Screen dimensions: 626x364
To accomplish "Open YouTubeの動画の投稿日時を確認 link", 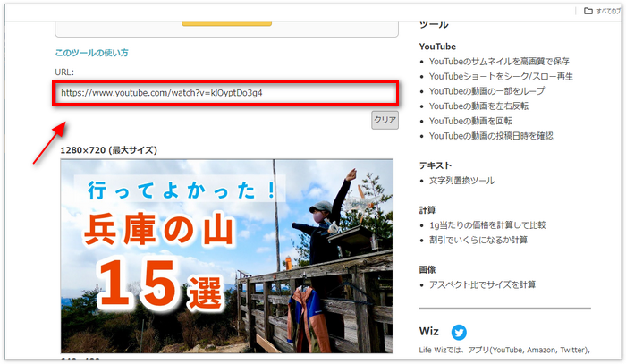I will (x=491, y=135).
